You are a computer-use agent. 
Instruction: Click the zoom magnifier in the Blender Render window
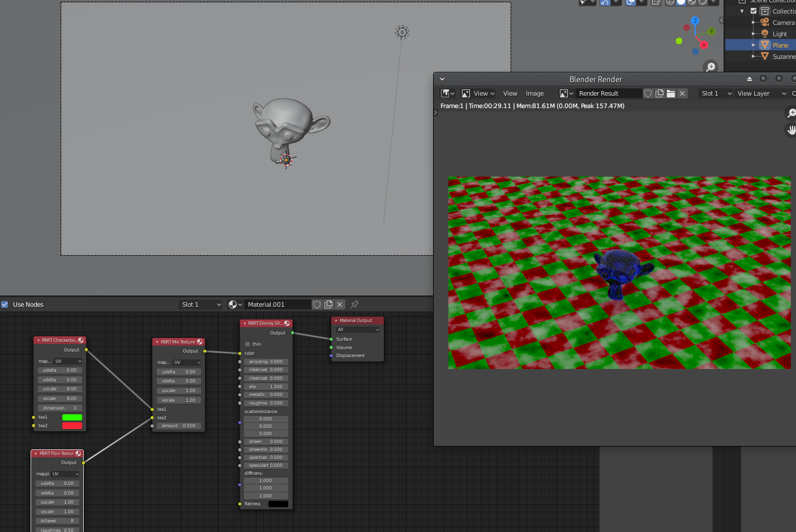791,113
